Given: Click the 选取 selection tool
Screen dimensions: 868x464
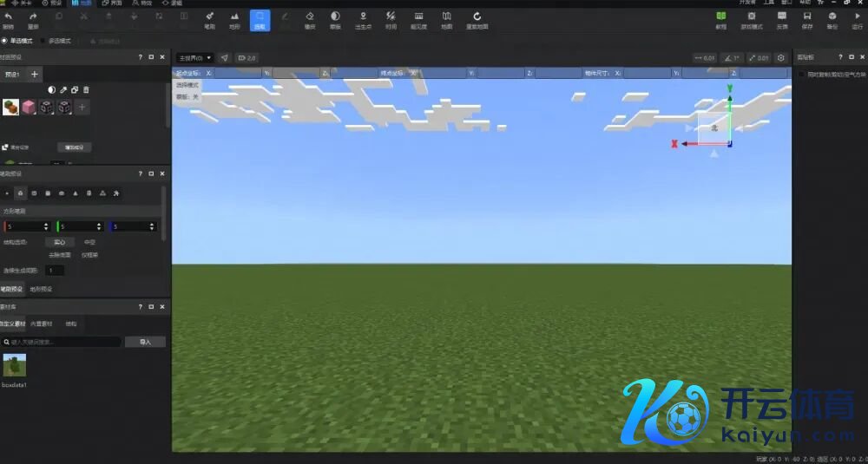Looking at the screenshot, I should point(260,19).
